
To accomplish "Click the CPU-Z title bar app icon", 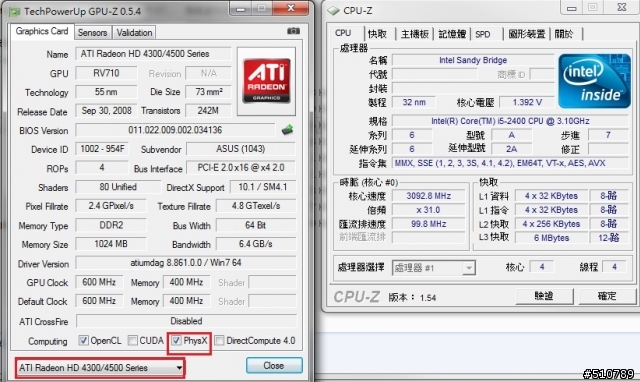I will 333,11.
